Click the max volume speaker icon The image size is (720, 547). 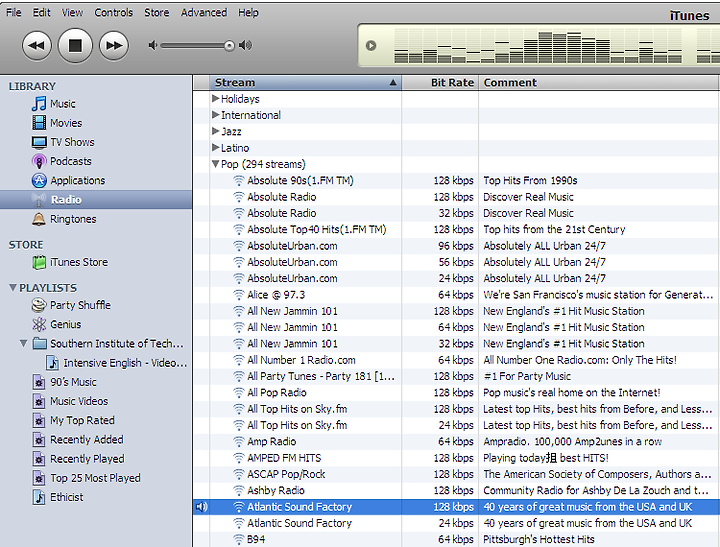tap(246, 45)
